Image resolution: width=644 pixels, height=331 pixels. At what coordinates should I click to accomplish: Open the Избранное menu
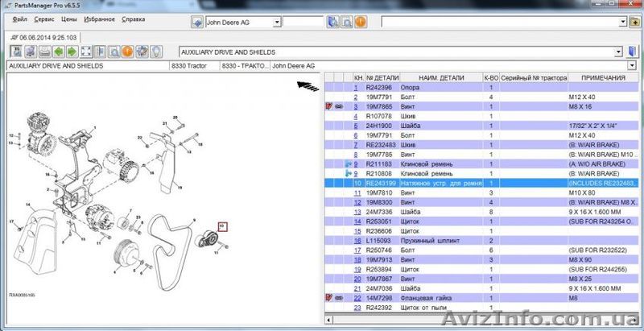(100, 18)
